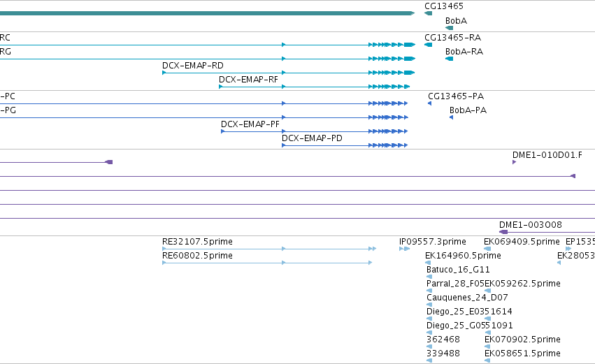Screen dimensions: 595x364
Task: Click the EK070902.5prime label
Action: (x=522, y=340)
